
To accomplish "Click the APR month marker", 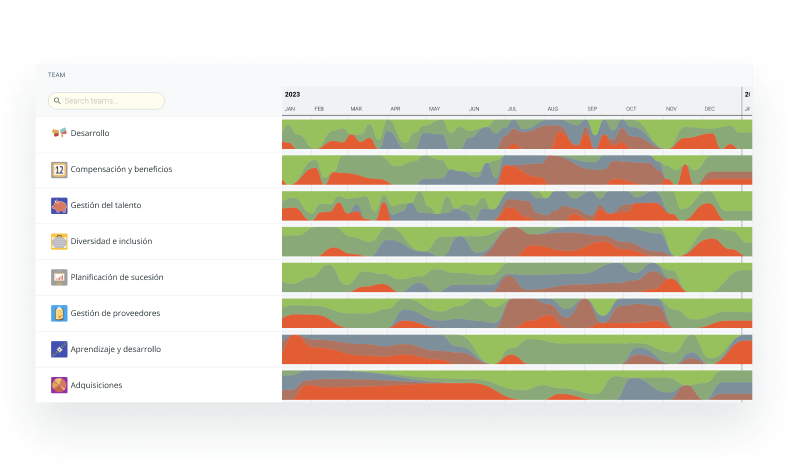I will point(396,109).
